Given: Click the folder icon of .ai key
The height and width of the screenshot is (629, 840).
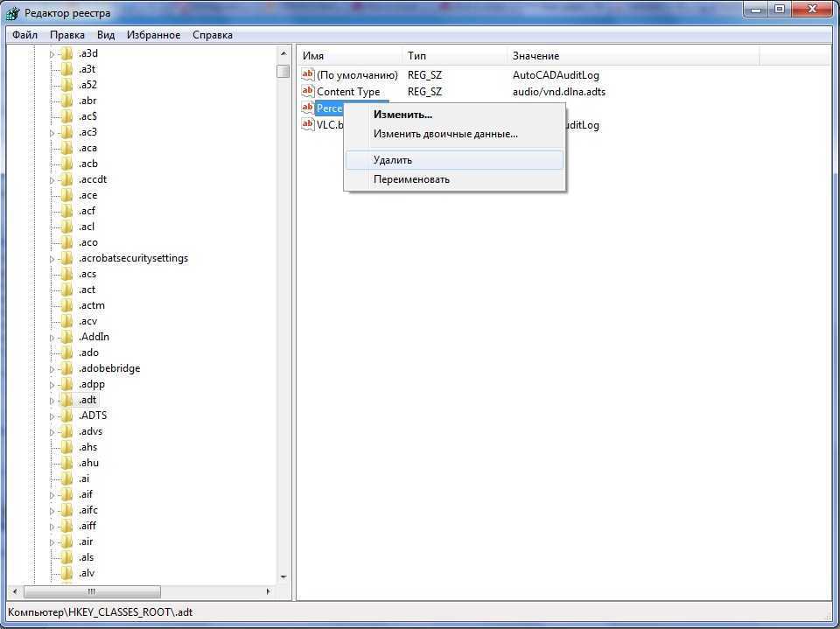Looking at the screenshot, I should tap(67, 479).
